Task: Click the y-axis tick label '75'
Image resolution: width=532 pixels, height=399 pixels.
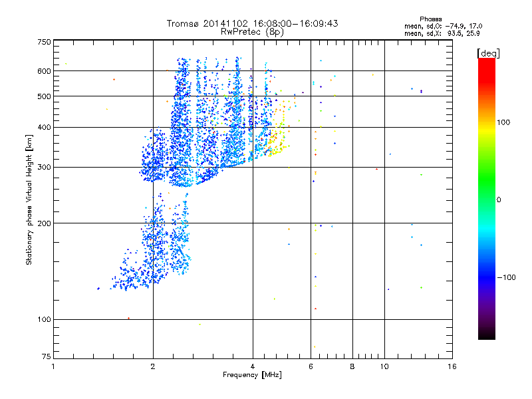Action: tap(47, 356)
